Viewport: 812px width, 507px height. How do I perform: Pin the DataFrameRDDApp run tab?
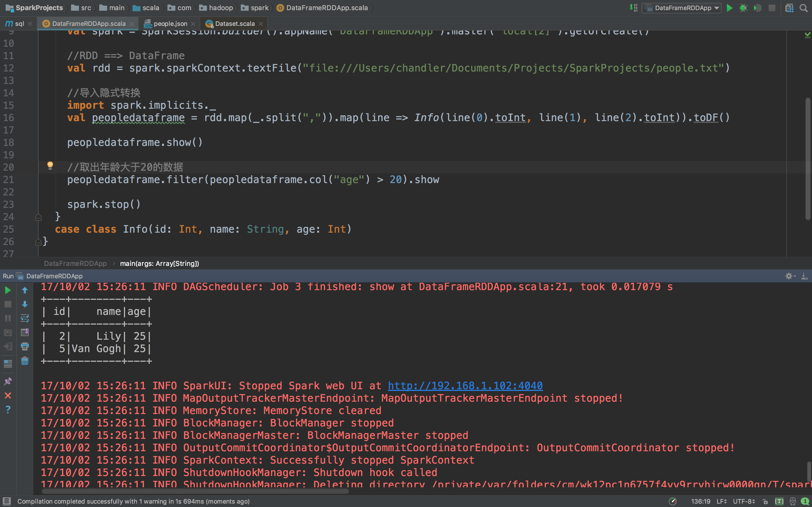click(8, 381)
